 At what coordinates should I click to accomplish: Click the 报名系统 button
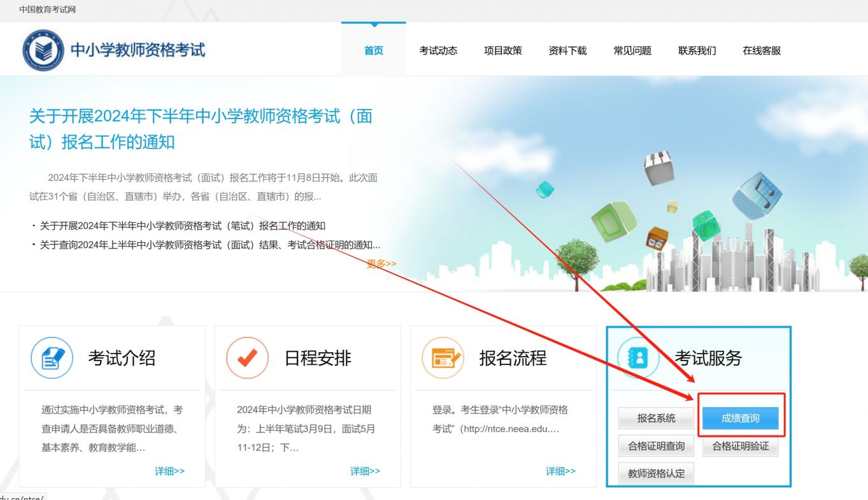656,418
